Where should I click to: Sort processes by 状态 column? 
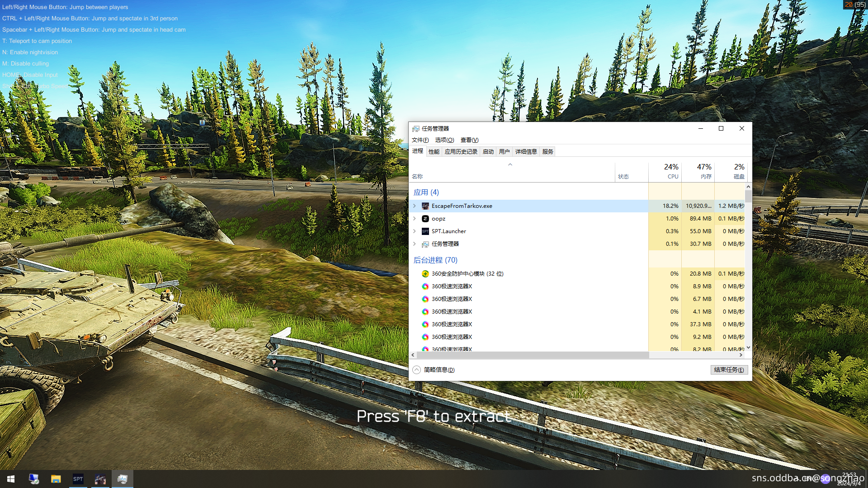coord(632,172)
